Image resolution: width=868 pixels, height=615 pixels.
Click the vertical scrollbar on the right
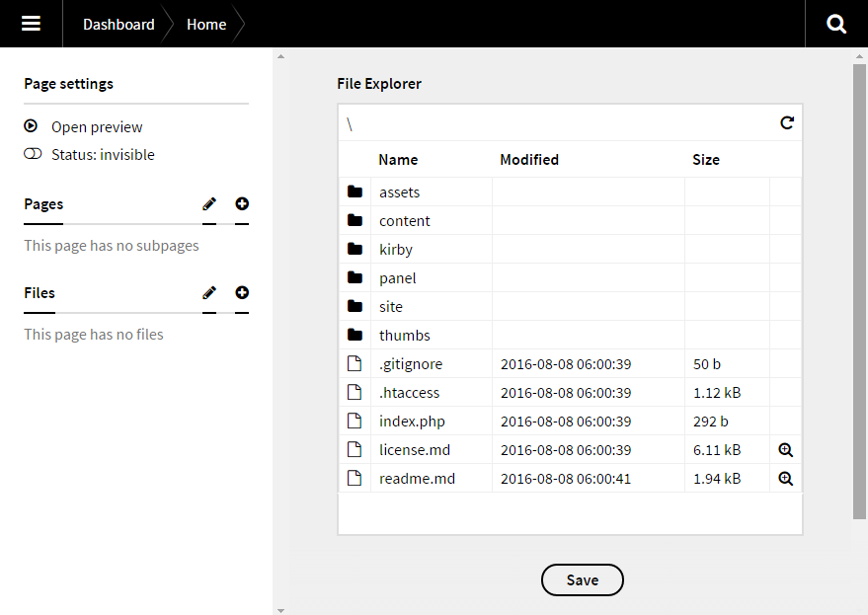(x=859, y=296)
